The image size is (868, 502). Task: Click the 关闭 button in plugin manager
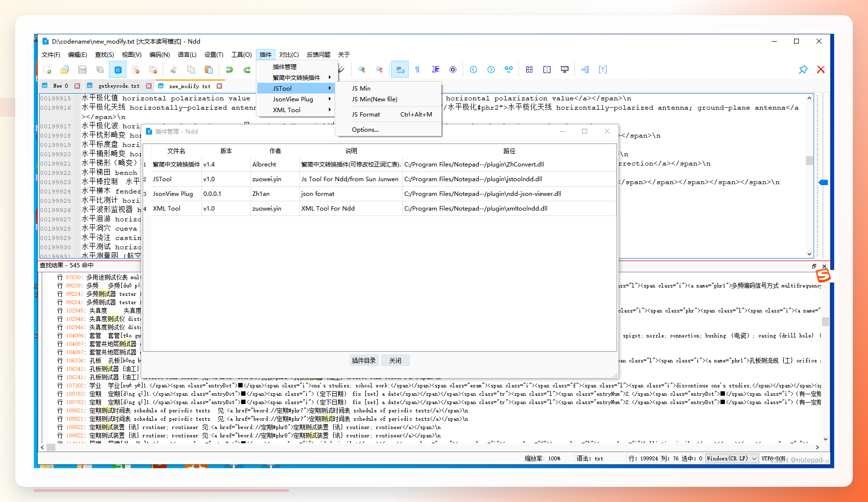click(x=396, y=360)
